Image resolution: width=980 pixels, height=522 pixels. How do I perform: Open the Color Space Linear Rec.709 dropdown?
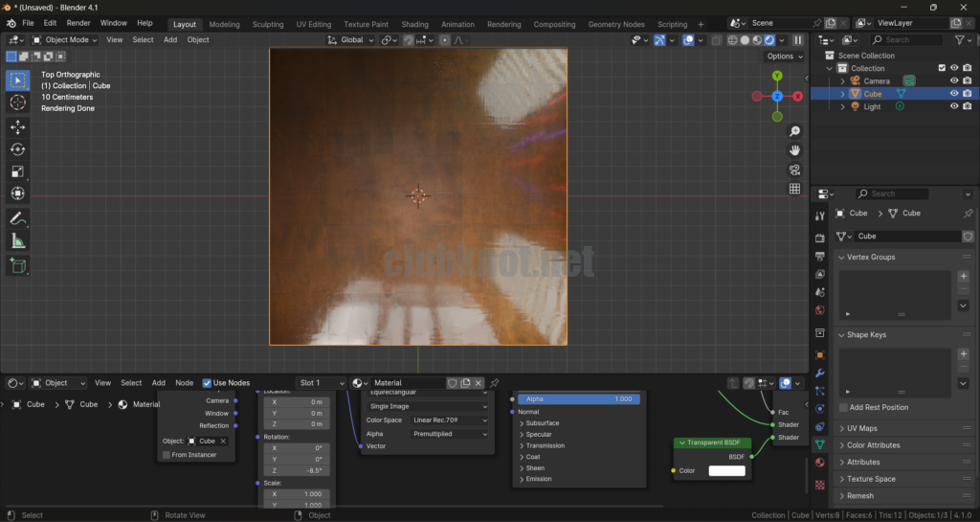coord(449,420)
